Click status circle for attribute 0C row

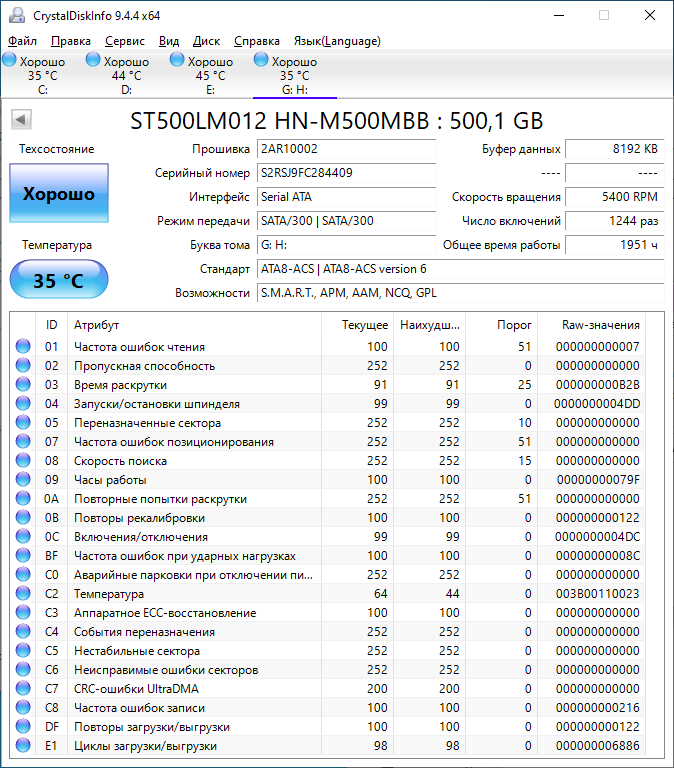click(23, 536)
